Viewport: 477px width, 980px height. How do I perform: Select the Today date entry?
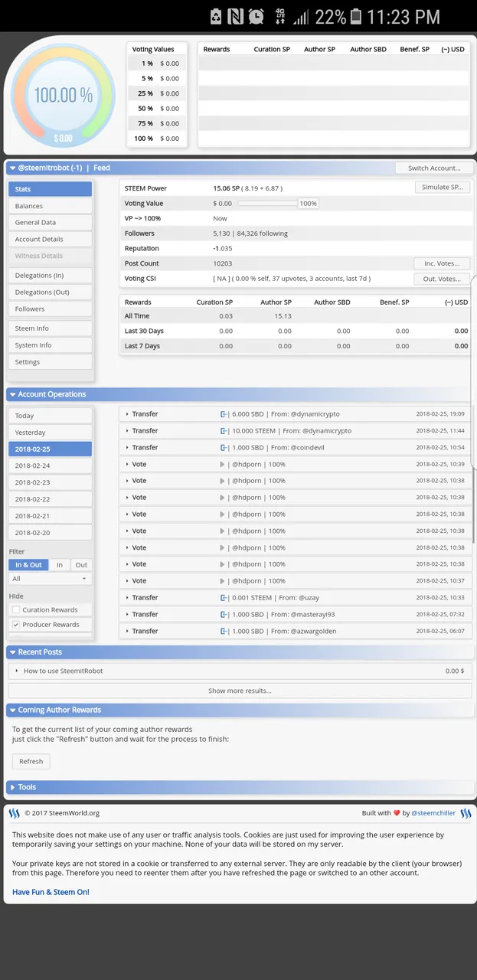click(50, 416)
